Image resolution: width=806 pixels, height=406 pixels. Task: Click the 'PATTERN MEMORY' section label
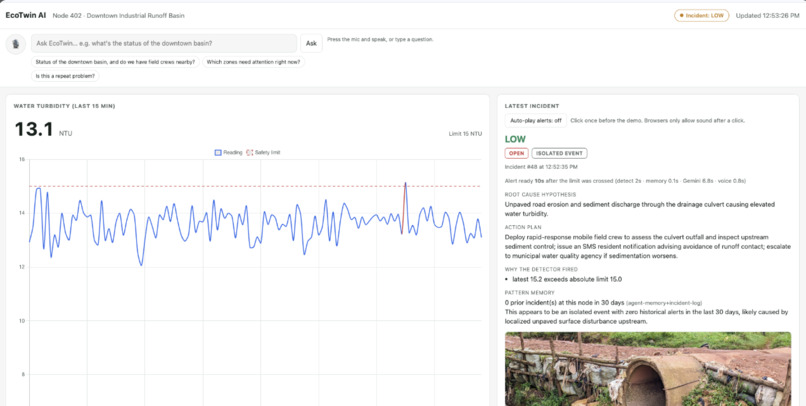click(529, 293)
